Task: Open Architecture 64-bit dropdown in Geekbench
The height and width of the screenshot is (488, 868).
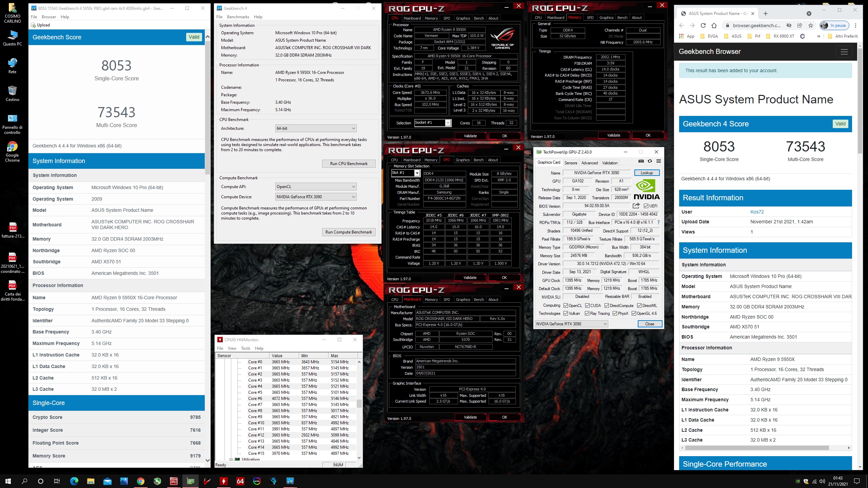Action: [x=316, y=128]
